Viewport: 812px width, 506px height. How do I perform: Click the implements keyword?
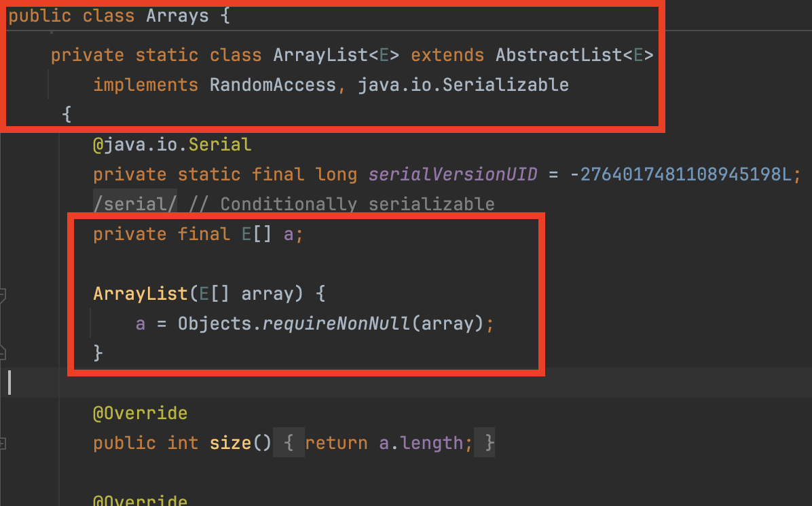pyautogui.click(x=145, y=85)
